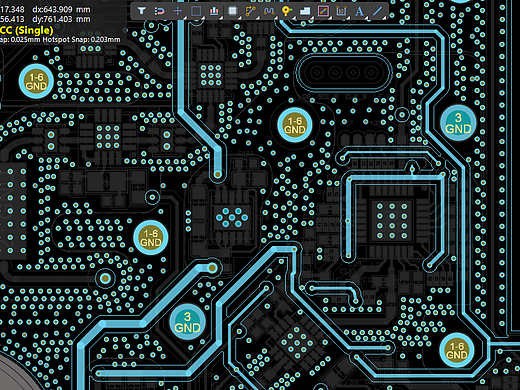Click the dx:643.909 mm readout

click(x=61, y=9)
